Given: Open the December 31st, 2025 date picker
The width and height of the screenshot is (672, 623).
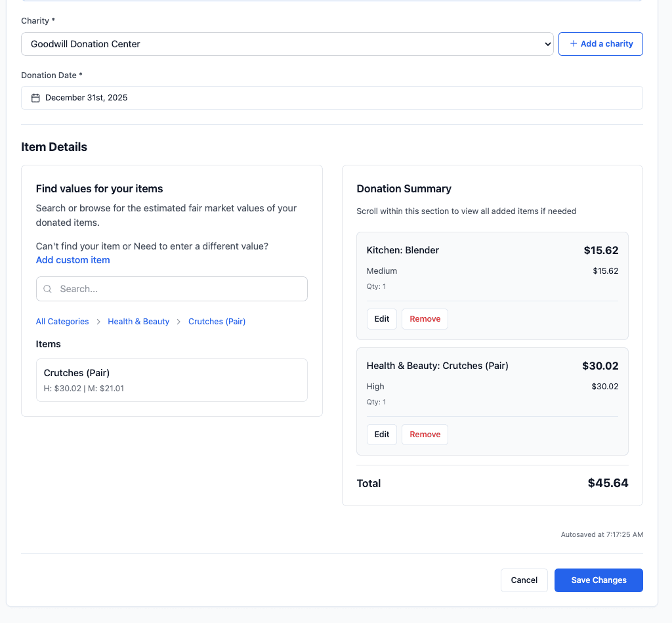Looking at the screenshot, I should coord(331,98).
